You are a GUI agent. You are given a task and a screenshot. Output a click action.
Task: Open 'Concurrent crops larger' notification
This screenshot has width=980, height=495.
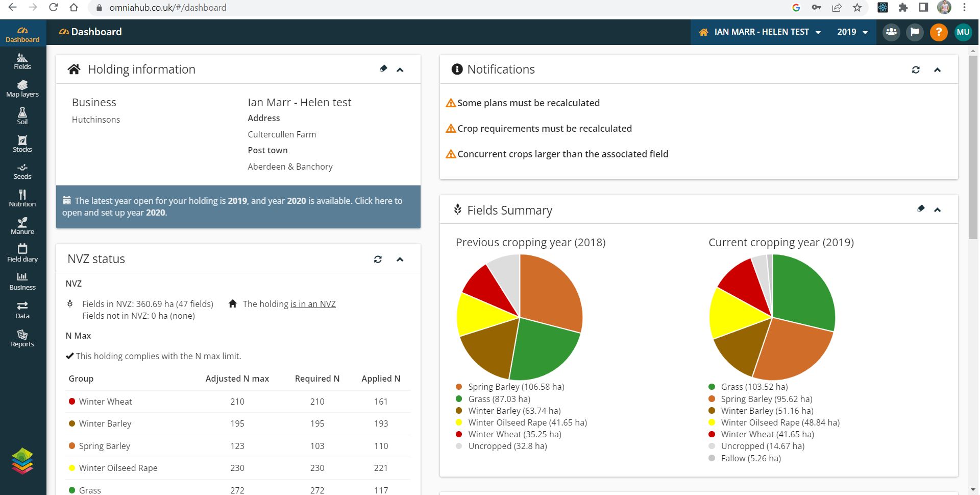coord(557,154)
